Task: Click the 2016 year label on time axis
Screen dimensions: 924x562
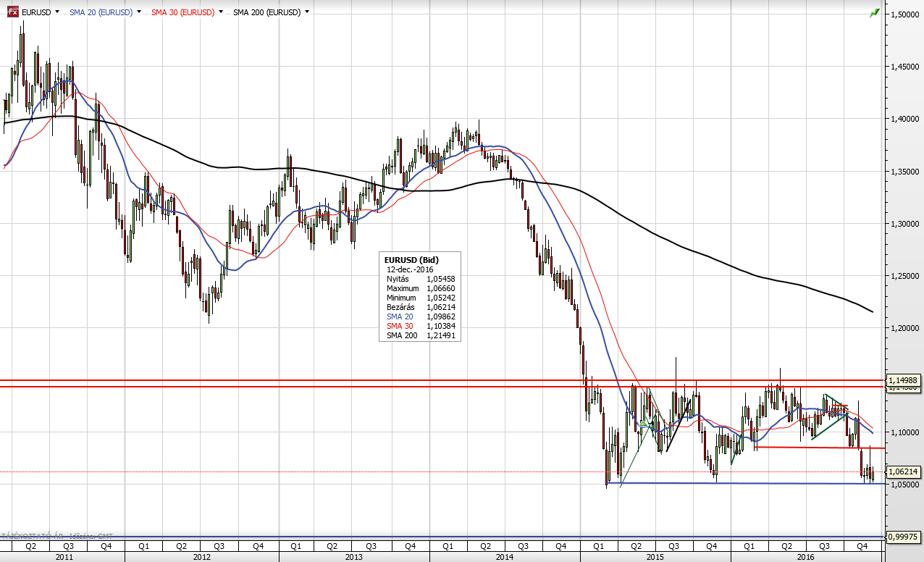Action: coord(806,557)
